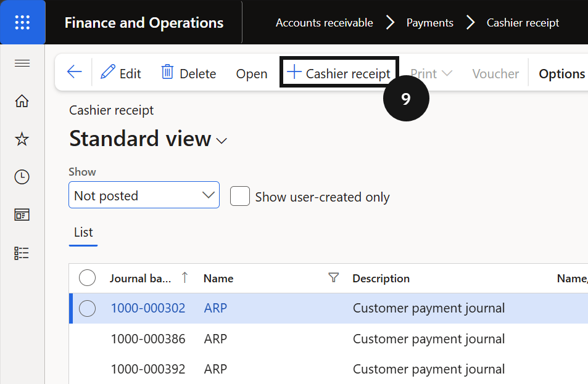588x384 pixels.
Task: Click Payments breadcrumb
Action: click(430, 23)
